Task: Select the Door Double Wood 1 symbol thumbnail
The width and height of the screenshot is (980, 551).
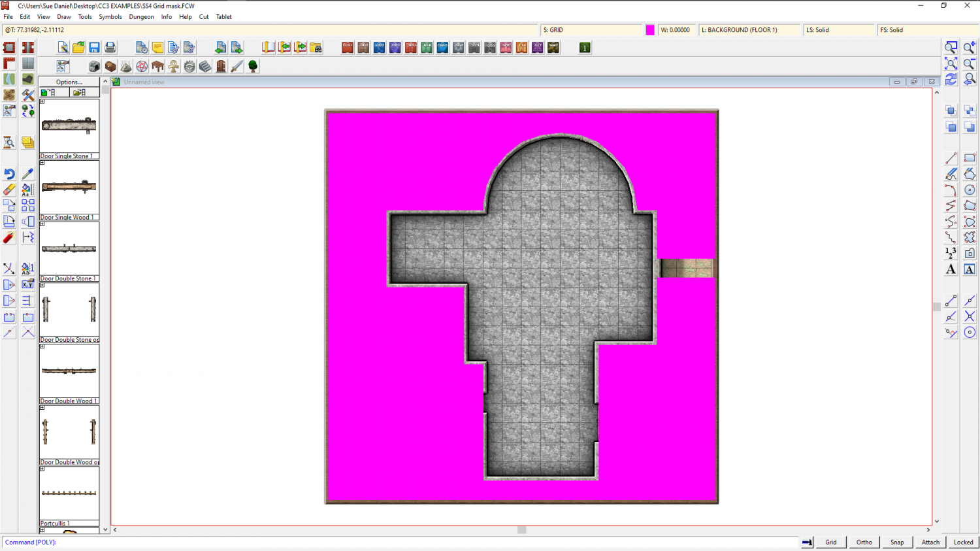Action: click(69, 371)
